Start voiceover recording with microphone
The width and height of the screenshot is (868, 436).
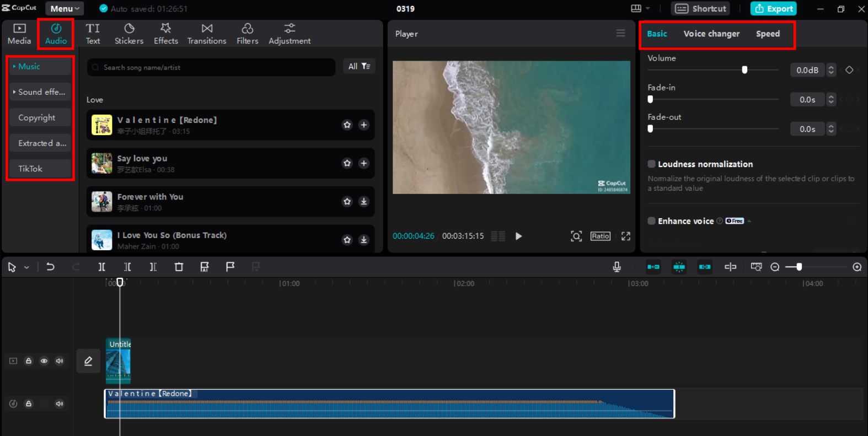click(x=617, y=267)
